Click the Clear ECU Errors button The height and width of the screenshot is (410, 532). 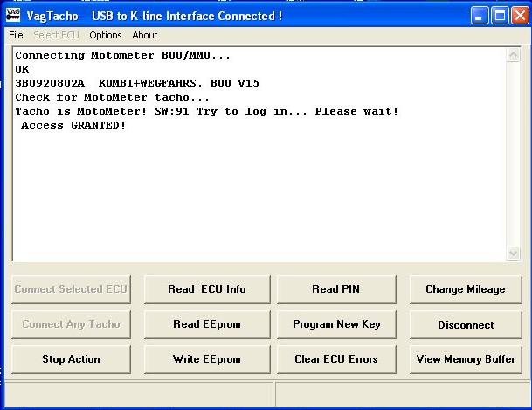[336, 359]
